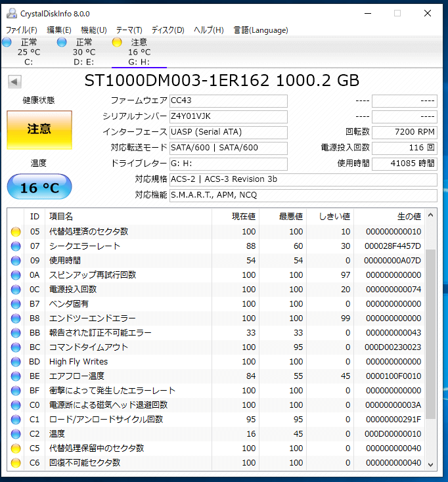Viewport: 448px width, 482px height.
Task: Open the ディスク(D) menu
Action: click(x=168, y=30)
